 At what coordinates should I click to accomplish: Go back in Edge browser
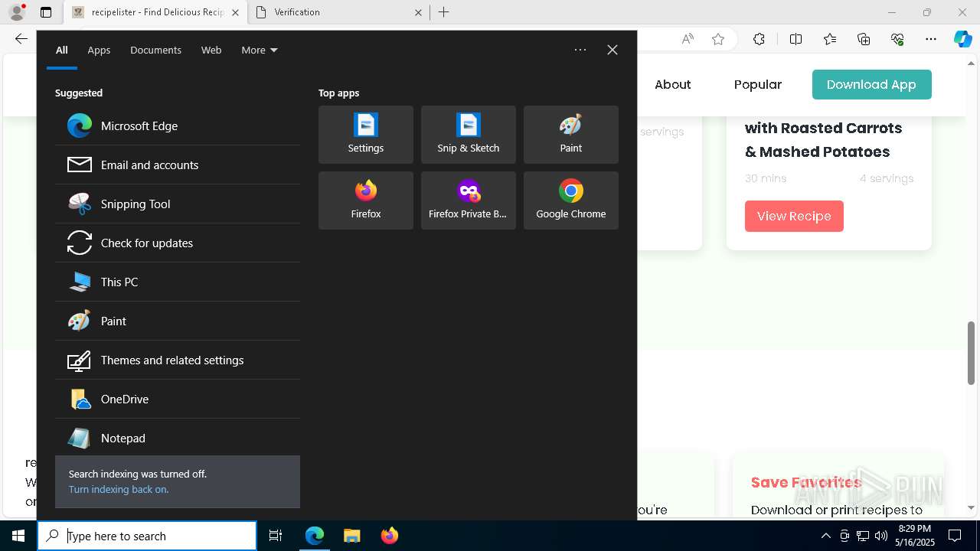[21, 39]
